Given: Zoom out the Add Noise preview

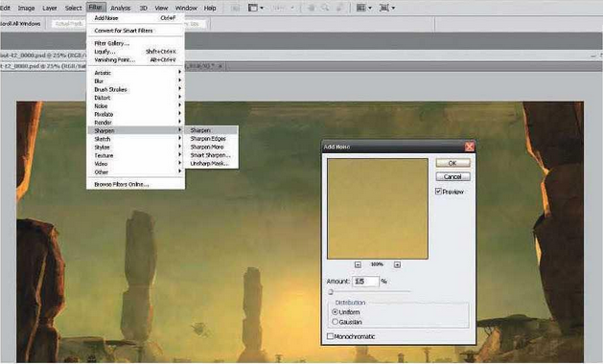Looking at the screenshot, I should 358,264.
